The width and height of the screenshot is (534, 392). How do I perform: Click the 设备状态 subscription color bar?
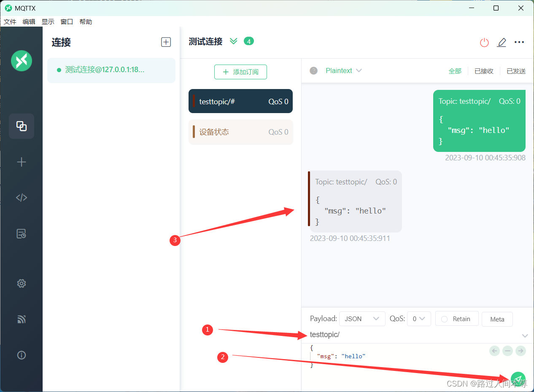tap(194, 132)
